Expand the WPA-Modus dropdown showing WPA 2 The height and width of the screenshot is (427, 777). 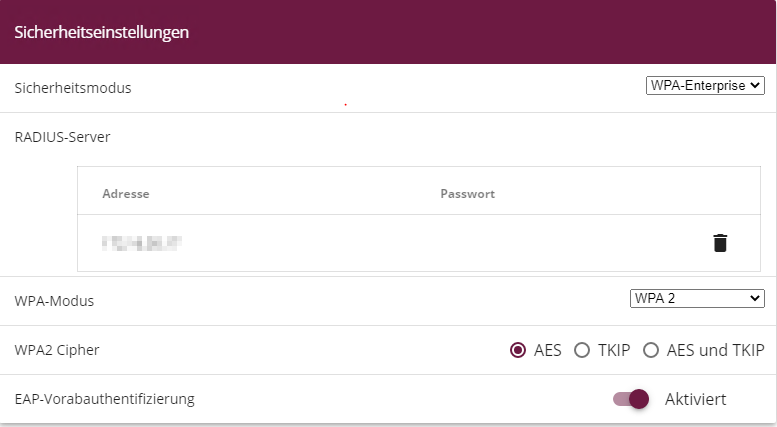[696, 298]
